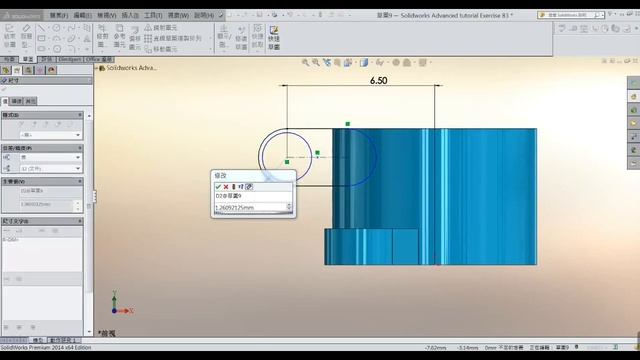Accept value with green checkmark in Modify dialog
Screen dimensions: 640x360
point(218,187)
